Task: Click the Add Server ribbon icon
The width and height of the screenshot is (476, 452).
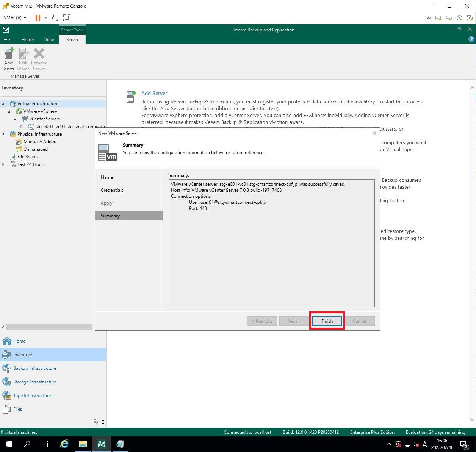Action: pos(8,59)
